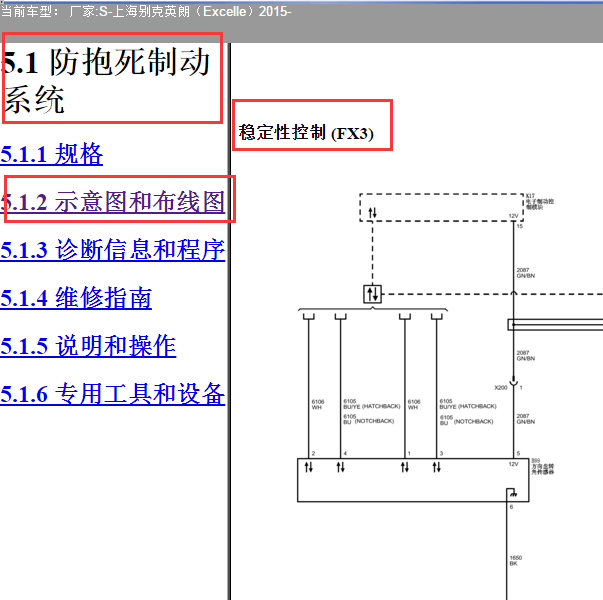Click the data bus arrow symbol junction box
Screen dimensions: 603x600
pyautogui.click(x=372, y=294)
